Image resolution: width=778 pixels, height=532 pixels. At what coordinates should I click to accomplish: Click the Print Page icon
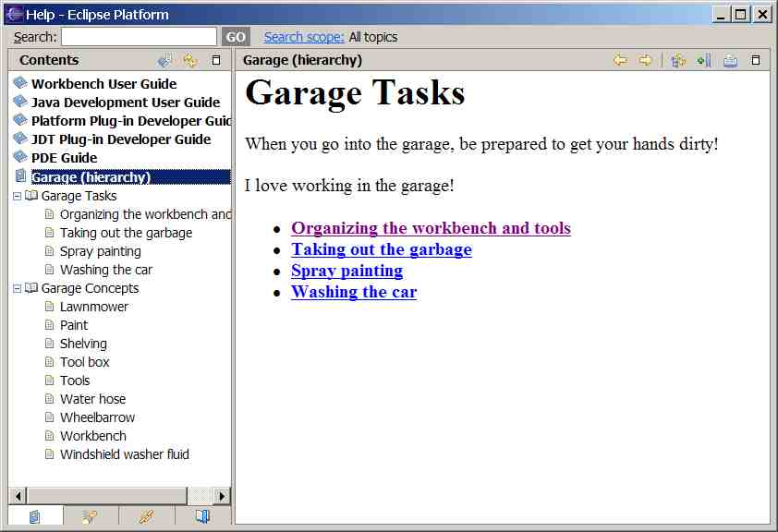pos(730,60)
